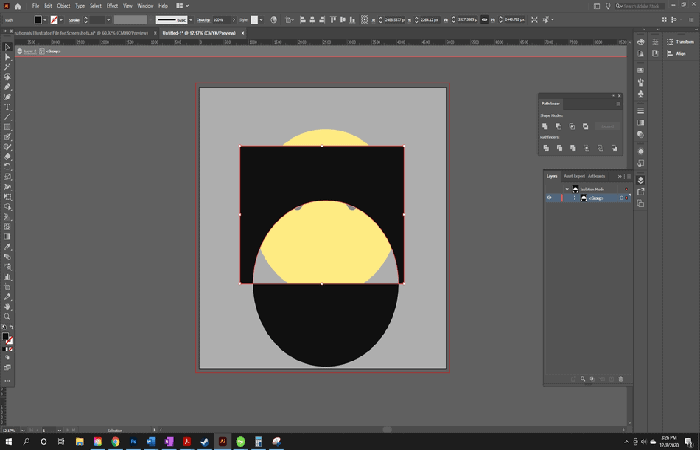Click Intersect in Pathfinder shape modes

pos(572,126)
